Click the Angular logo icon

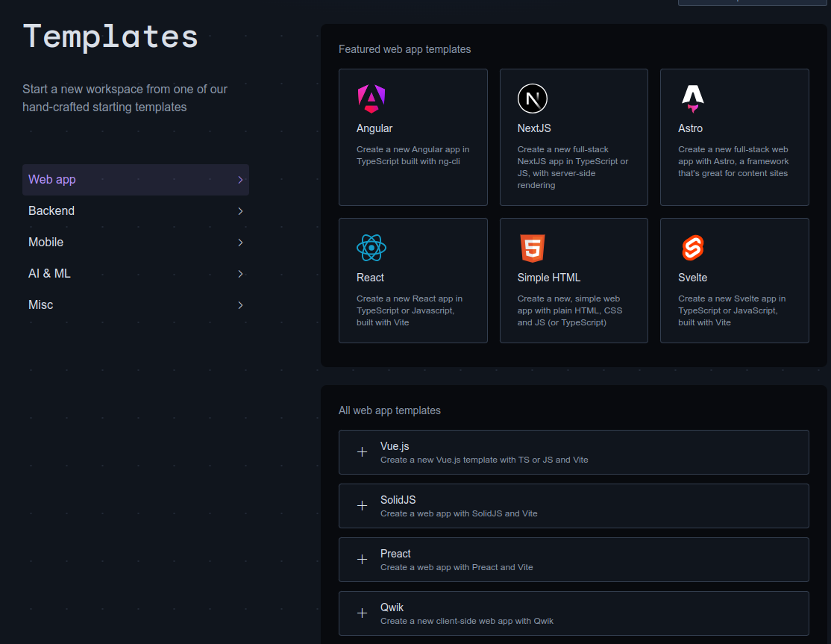(x=371, y=99)
